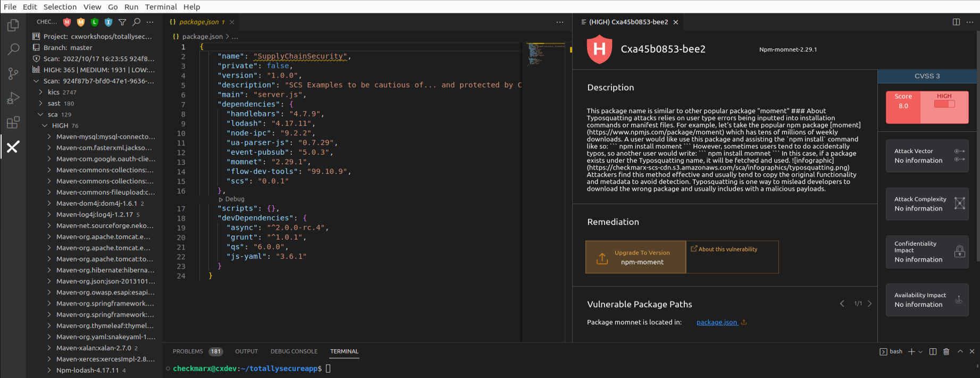Click the CVSS Score 8.0 HIGH card

click(927, 107)
